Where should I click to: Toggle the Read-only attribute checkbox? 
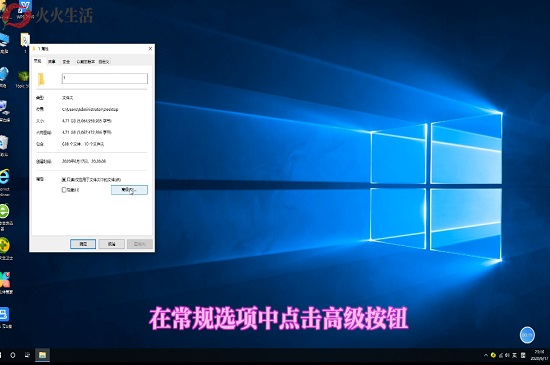(64, 180)
